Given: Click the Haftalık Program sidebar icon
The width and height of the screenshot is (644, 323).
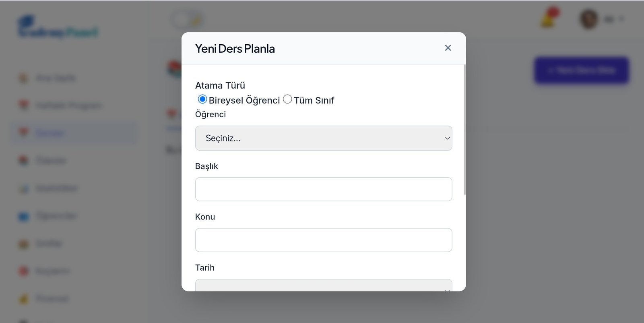Looking at the screenshot, I should click(24, 106).
